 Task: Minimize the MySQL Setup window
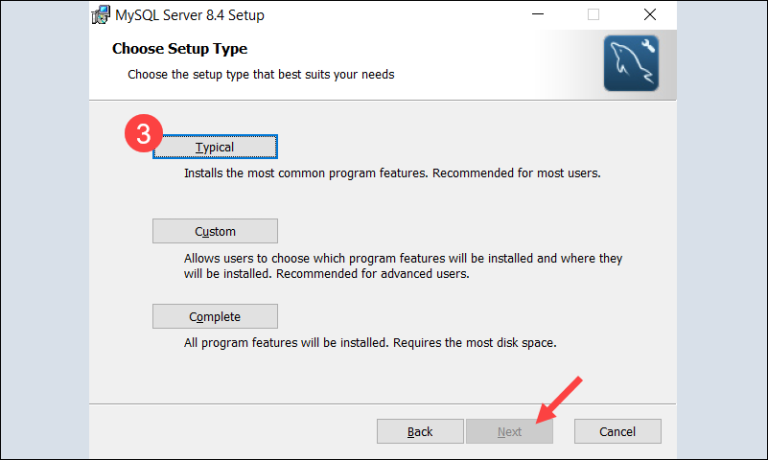[538, 15]
